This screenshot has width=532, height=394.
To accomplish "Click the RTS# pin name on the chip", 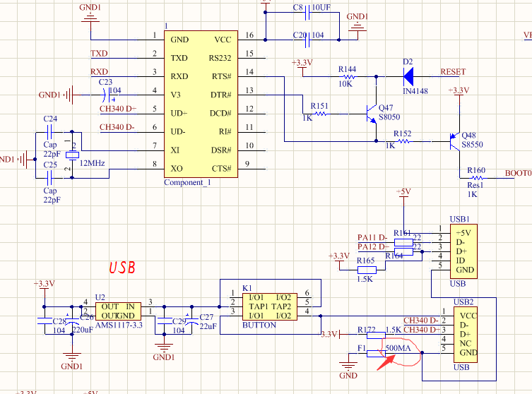I will point(222,76).
